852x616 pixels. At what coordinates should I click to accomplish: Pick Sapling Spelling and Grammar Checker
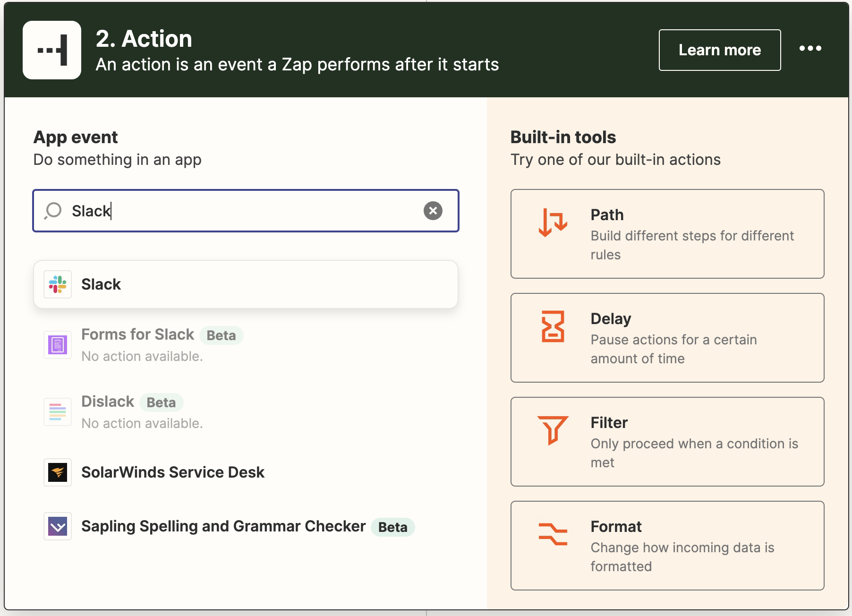(246, 526)
